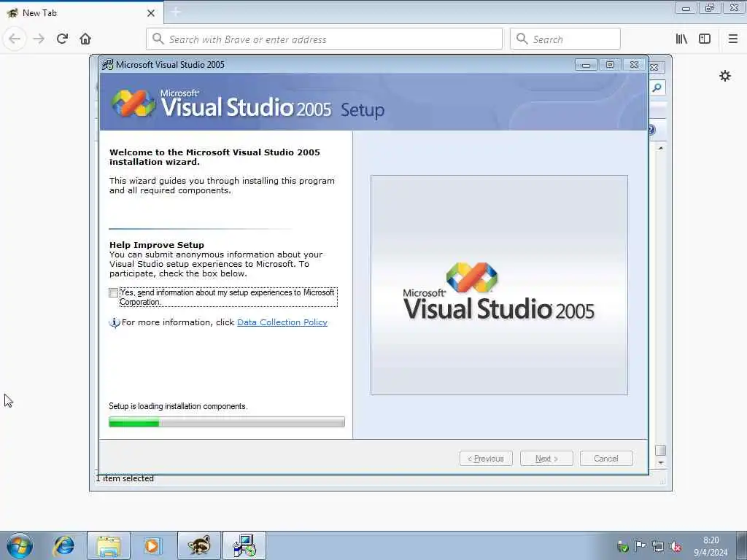
Task: Open the taskbar clock showing 8:20
Action: [711, 546]
